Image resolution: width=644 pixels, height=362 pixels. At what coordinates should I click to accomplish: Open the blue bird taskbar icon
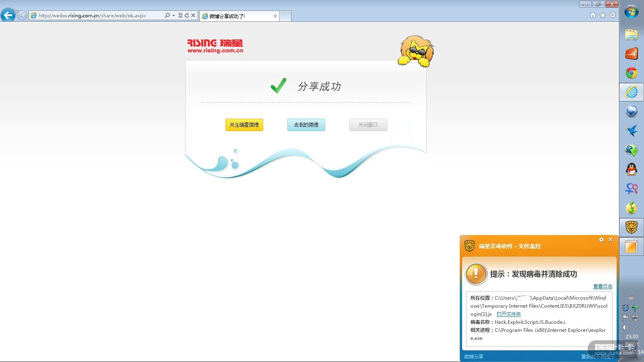[632, 130]
